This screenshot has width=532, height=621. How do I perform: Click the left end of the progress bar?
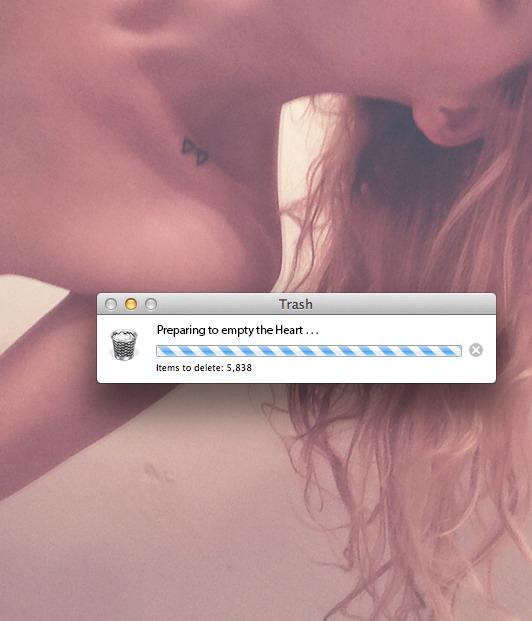click(x=160, y=351)
